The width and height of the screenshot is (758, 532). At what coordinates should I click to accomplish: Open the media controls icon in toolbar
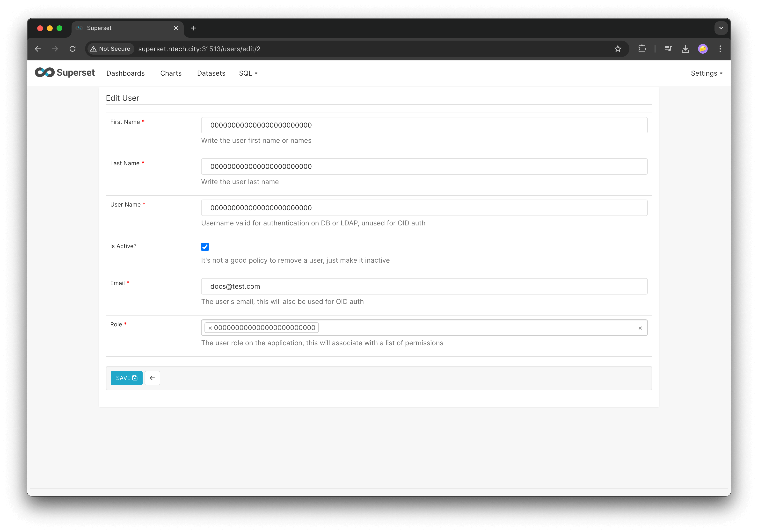(668, 49)
